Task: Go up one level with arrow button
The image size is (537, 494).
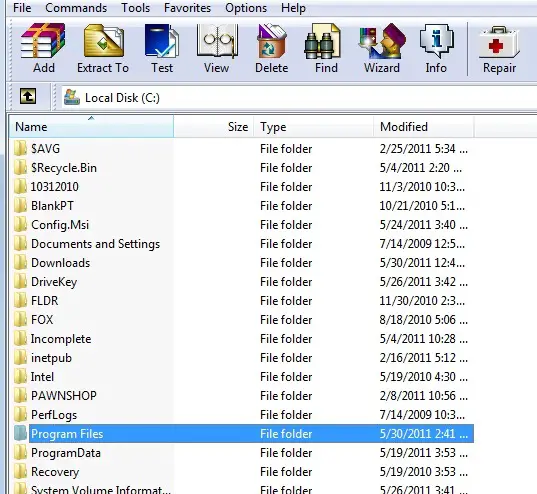Action: 28,96
